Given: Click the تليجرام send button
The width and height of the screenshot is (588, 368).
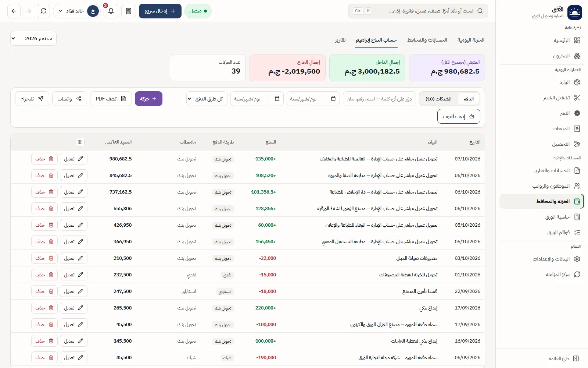Looking at the screenshot, I should pos(32,99).
